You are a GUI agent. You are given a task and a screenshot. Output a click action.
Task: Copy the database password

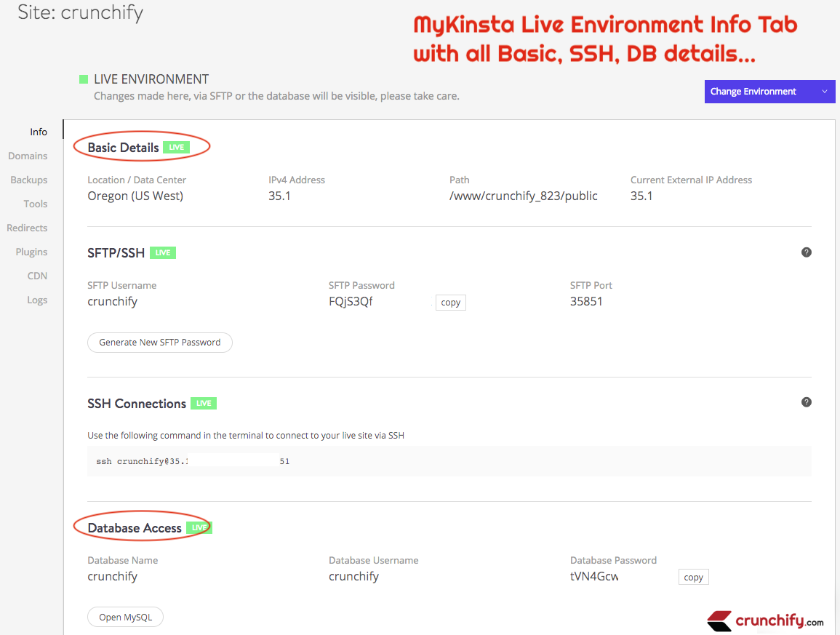693,577
